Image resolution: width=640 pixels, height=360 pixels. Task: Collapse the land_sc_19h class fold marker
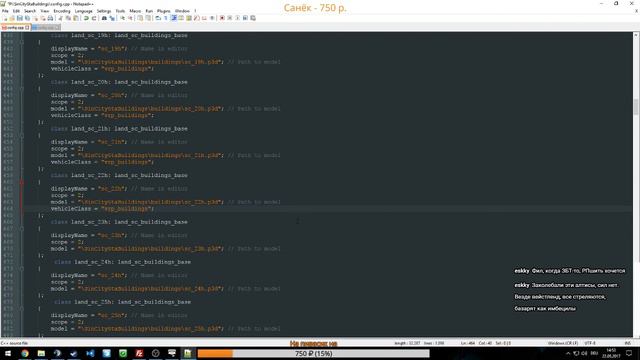coord(22,42)
